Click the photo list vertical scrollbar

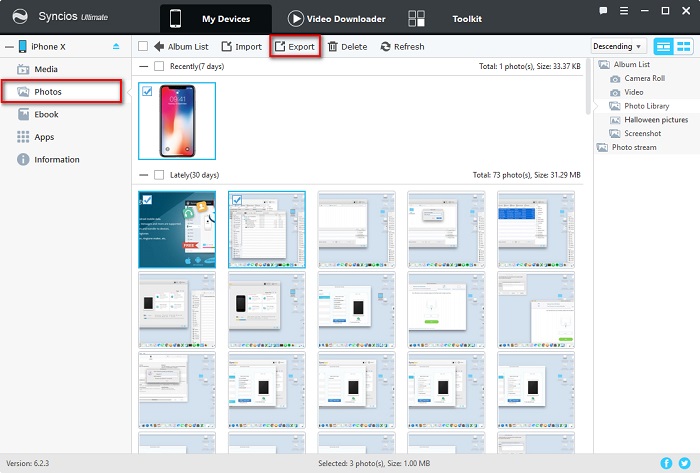pos(588,87)
